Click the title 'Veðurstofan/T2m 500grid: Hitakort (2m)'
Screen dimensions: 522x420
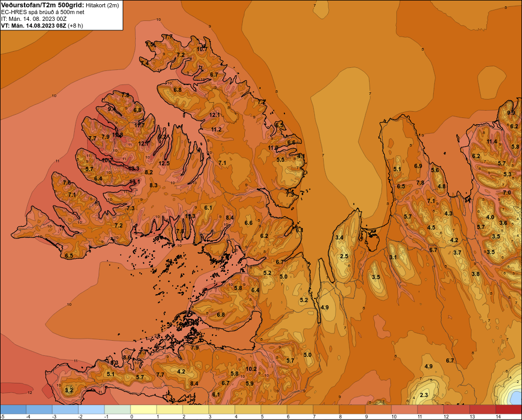60,5
